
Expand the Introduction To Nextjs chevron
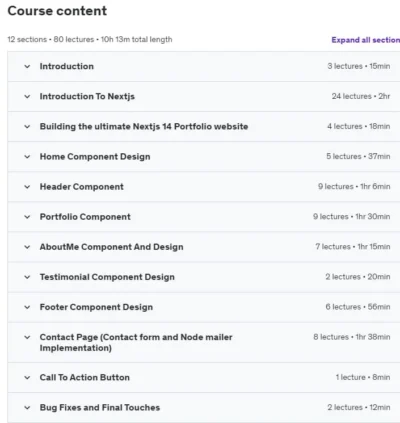[x=27, y=97]
